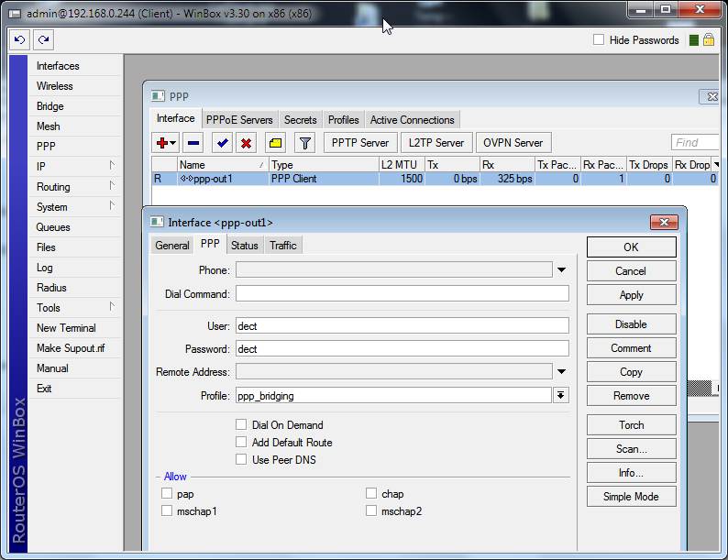Click the red X Disable icon
Image resolution: width=728 pixels, height=560 pixels.
coord(246,143)
